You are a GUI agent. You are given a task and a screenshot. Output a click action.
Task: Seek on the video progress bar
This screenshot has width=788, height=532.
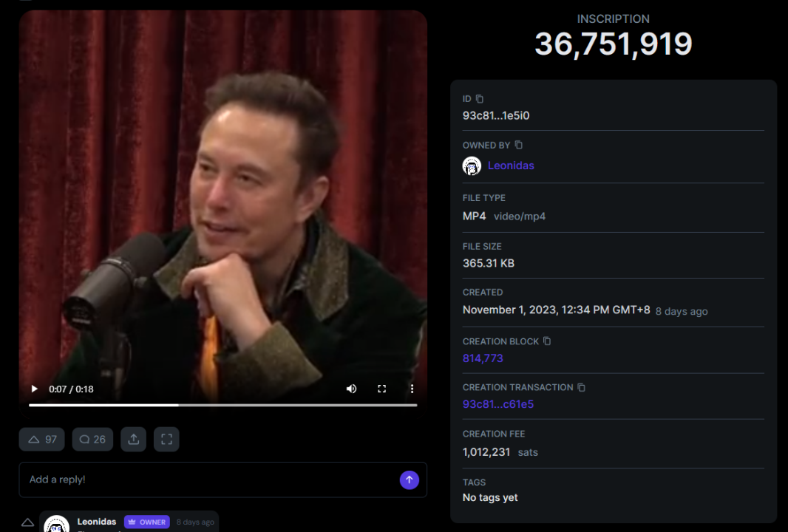(x=223, y=405)
